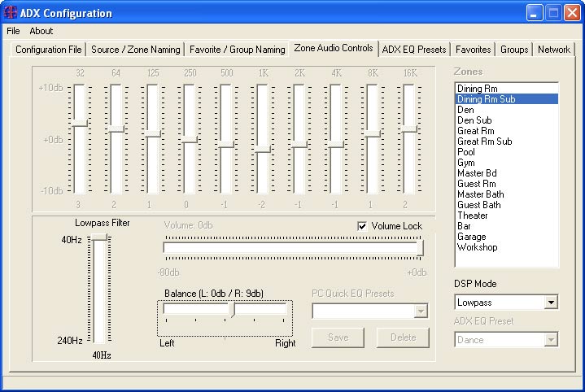Select Dining Rm Sub zone

(507, 99)
